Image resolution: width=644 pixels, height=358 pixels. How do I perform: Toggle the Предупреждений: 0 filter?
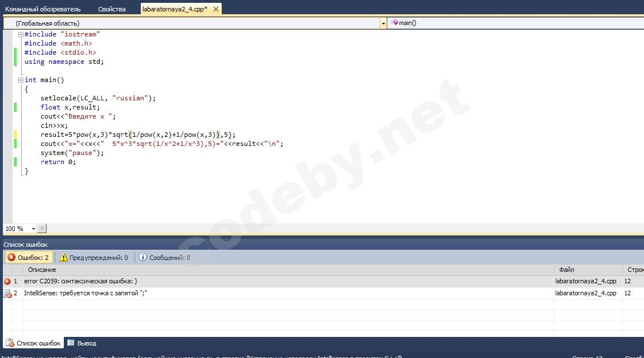tap(94, 258)
